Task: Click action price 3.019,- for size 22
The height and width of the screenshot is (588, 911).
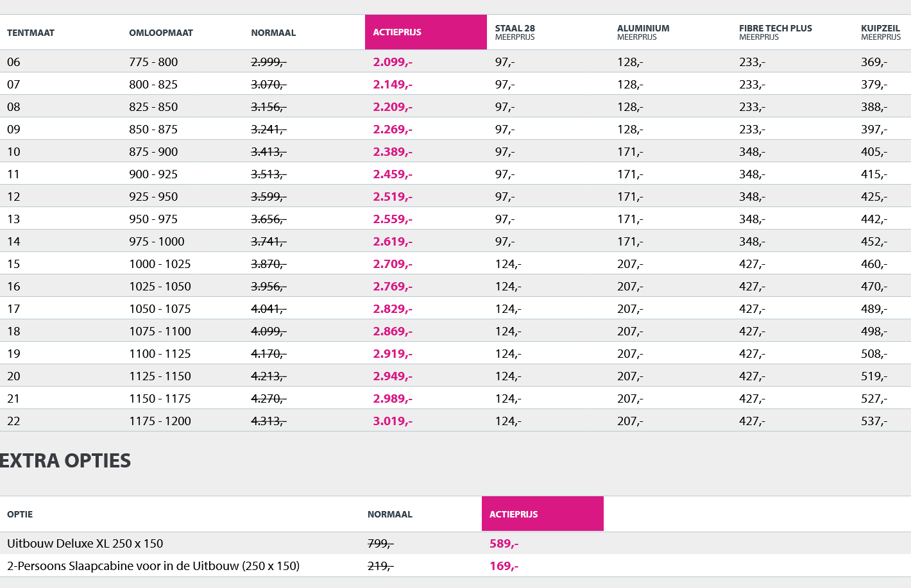Action: click(393, 421)
